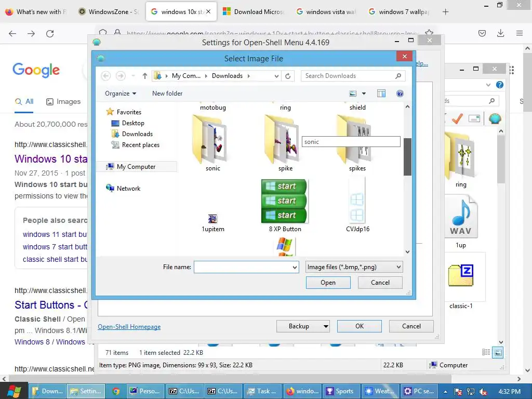Toggle the preview pane button
This screenshot has width=532, height=399.
[381, 94]
